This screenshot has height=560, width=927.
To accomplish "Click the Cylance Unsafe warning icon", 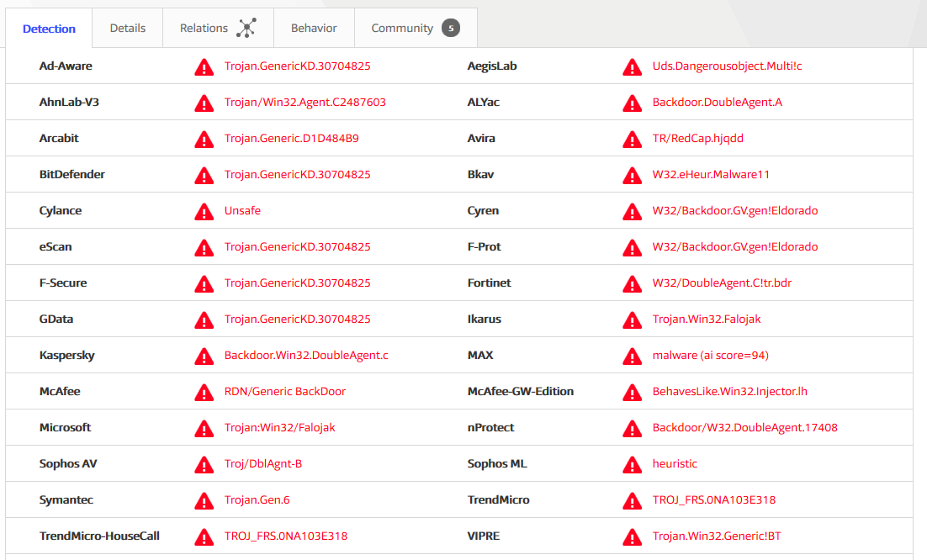I will pos(204,211).
